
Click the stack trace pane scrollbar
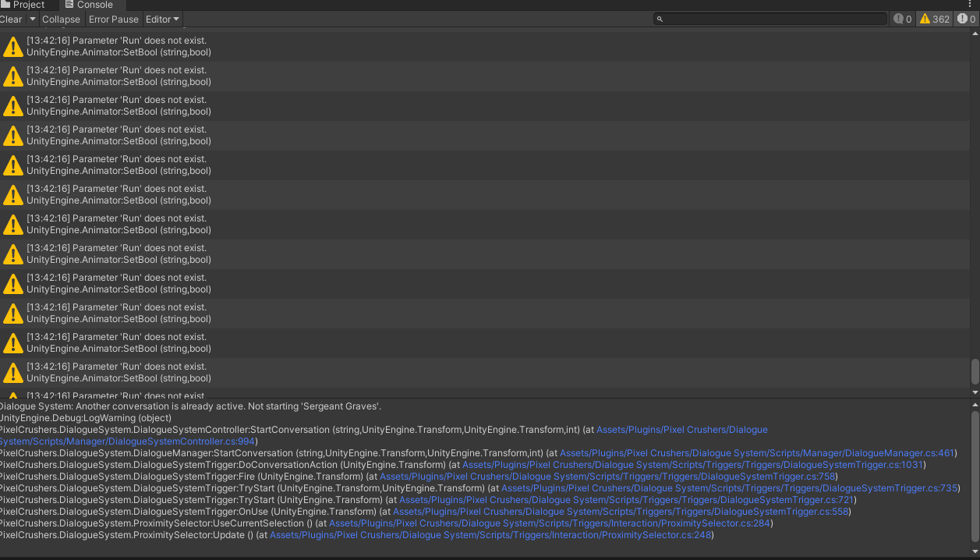(x=975, y=476)
